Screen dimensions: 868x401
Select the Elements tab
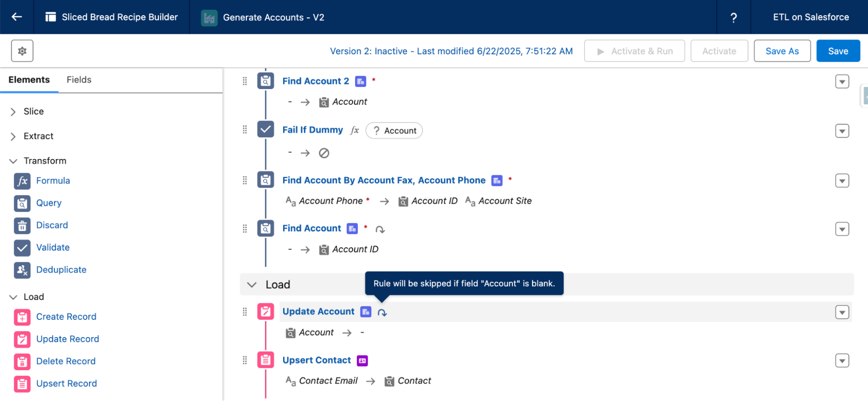point(29,80)
